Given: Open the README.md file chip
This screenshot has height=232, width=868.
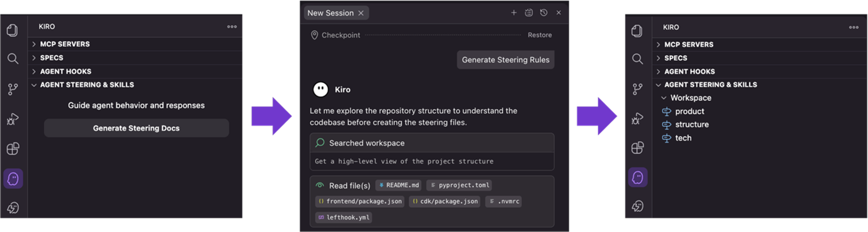Looking at the screenshot, I should click(399, 185).
